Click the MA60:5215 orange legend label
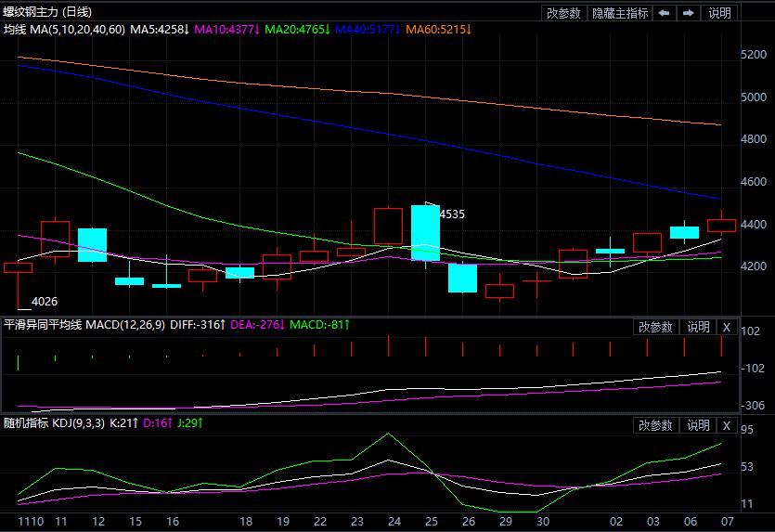775x532 pixels. [x=439, y=30]
